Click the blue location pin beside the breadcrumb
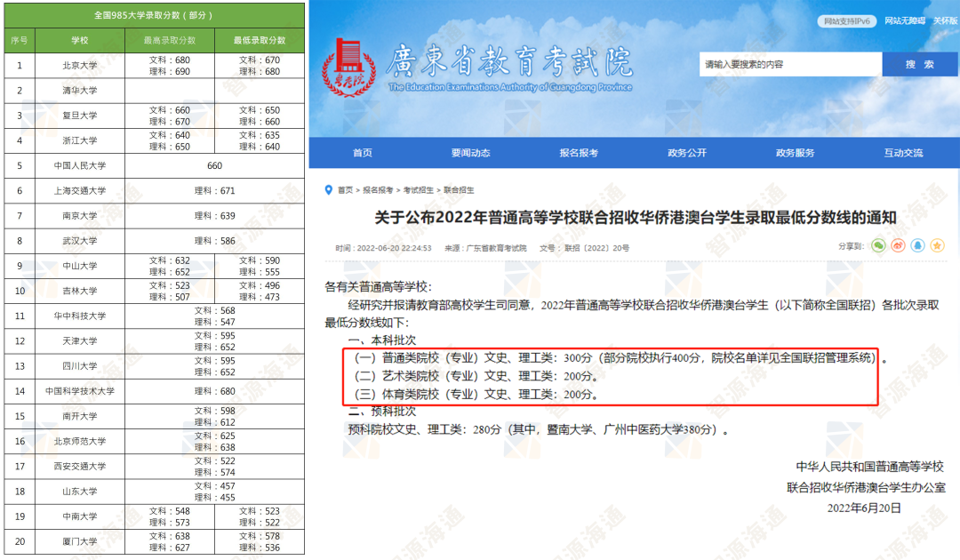The image size is (960, 560). (329, 190)
